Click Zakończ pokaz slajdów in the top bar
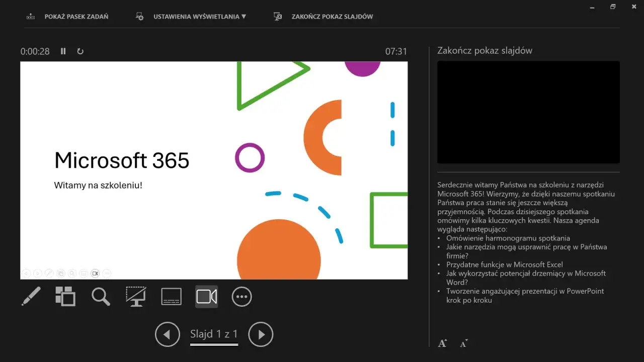Image resolution: width=644 pixels, height=362 pixels. click(x=332, y=17)
